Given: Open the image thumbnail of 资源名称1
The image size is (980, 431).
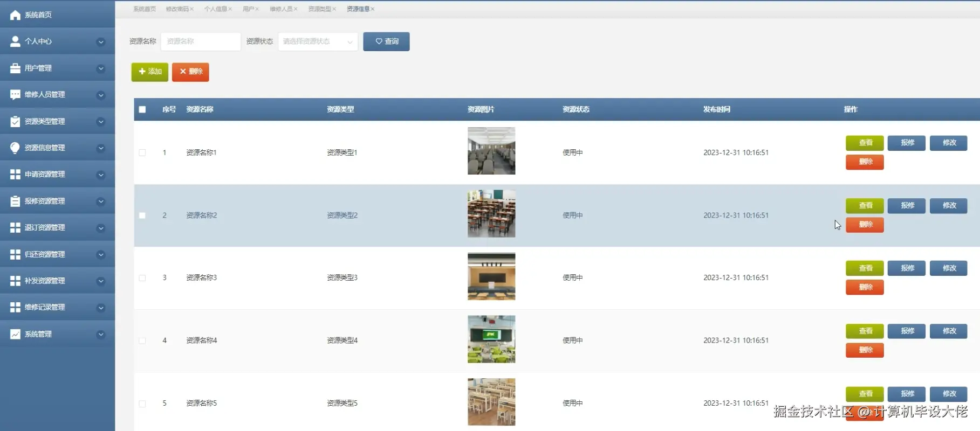Looking at the screenshot, I should coord(491,151).
